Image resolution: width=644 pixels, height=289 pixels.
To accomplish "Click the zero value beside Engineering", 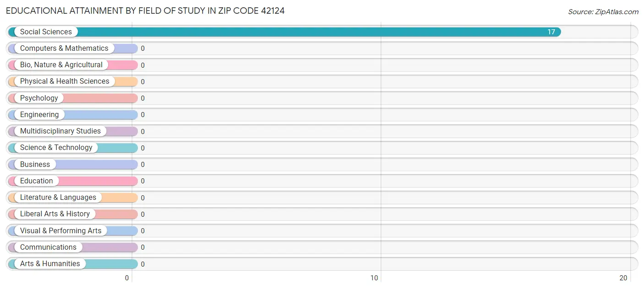I will [x=142, y=115].
